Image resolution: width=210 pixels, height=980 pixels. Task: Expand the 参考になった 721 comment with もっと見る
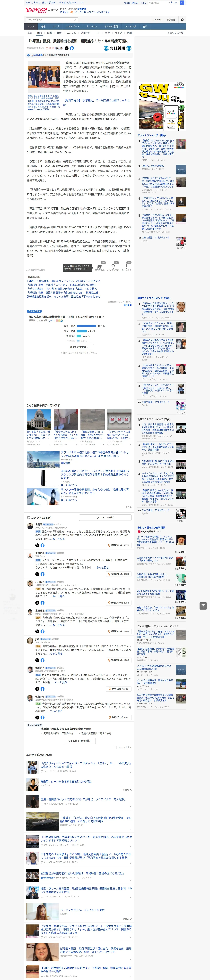coord(61,683)
